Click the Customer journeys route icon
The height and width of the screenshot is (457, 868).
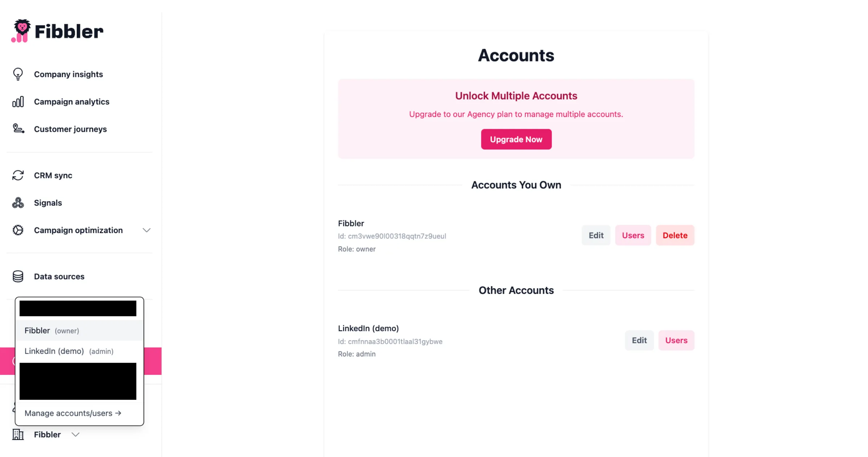(x=18, y=129)
